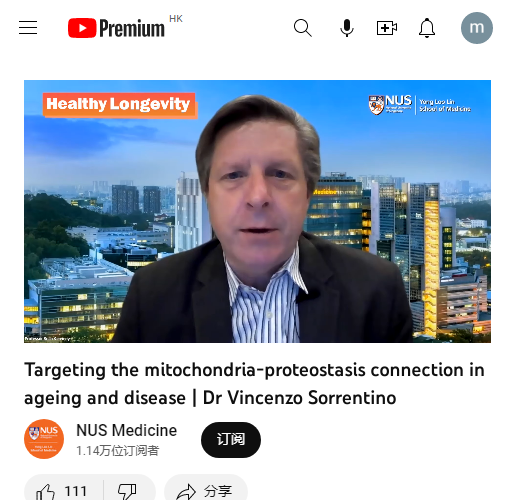Click the 111 like count
Image resolution: width=515 pixels, height=500 pixels.
(x=76, y=491)
